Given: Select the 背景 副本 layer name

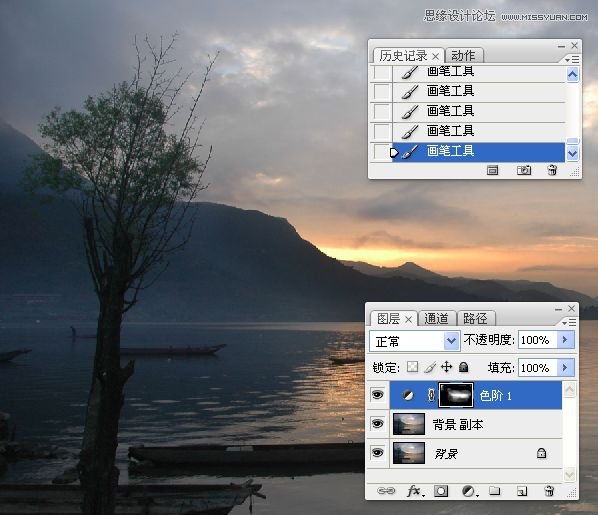Looking at the screenshot, I should 458,425.
